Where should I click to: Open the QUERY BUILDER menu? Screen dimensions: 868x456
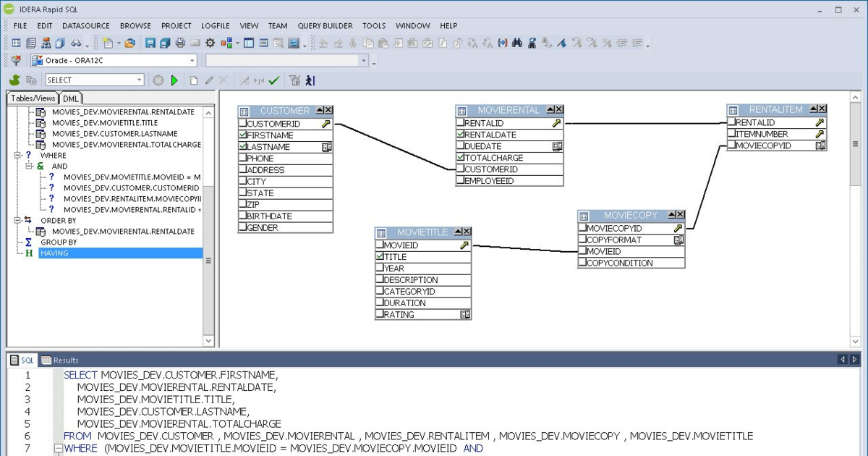325,25
